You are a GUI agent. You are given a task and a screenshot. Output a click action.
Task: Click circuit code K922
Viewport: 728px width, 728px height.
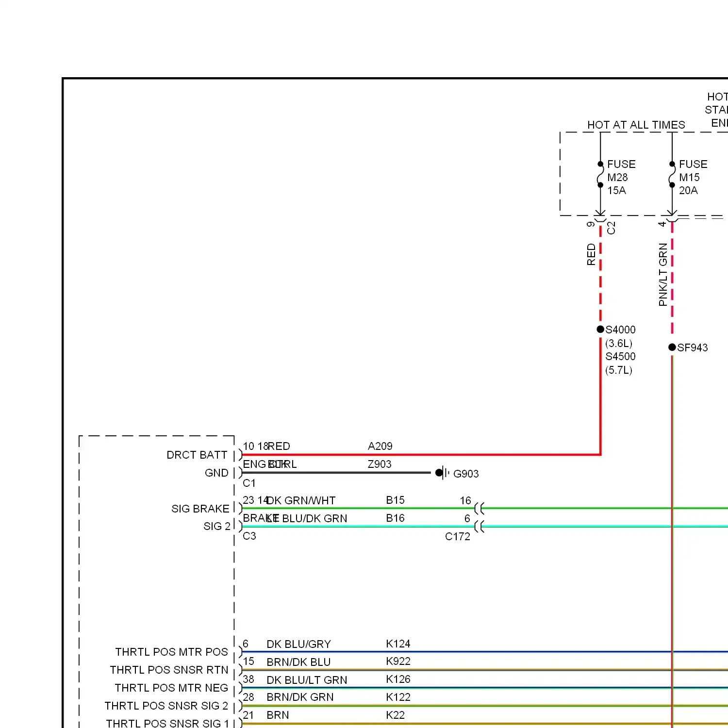[398, 661]
